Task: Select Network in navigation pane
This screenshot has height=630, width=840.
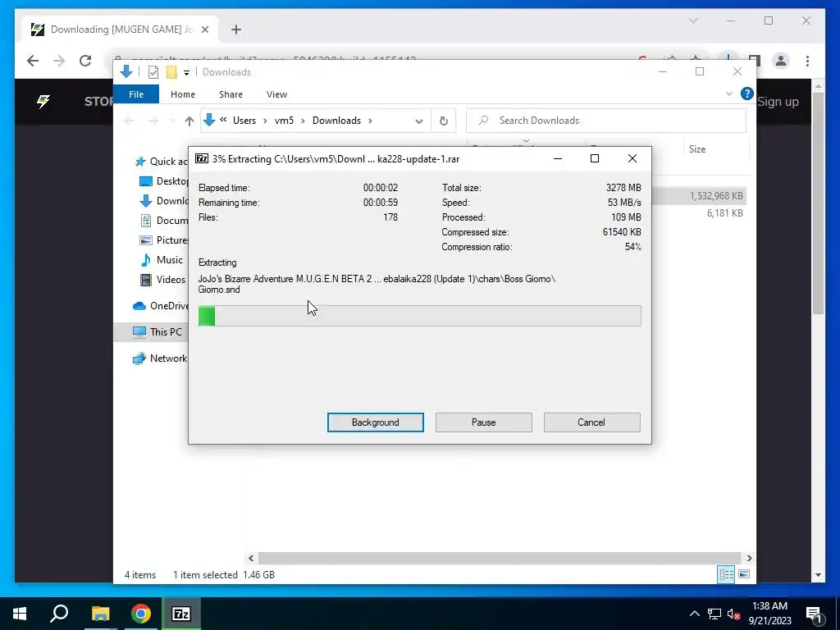Action: click(x=160, y=358)
